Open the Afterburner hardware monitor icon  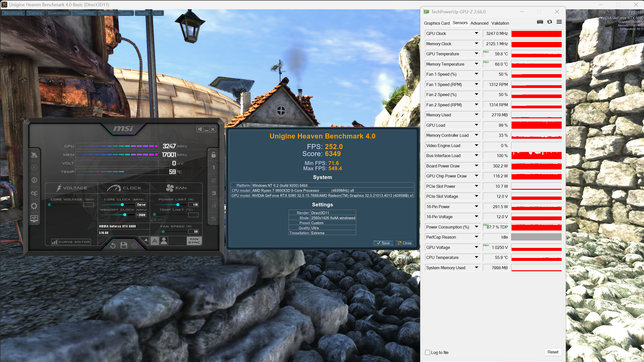tap(34, 219)
